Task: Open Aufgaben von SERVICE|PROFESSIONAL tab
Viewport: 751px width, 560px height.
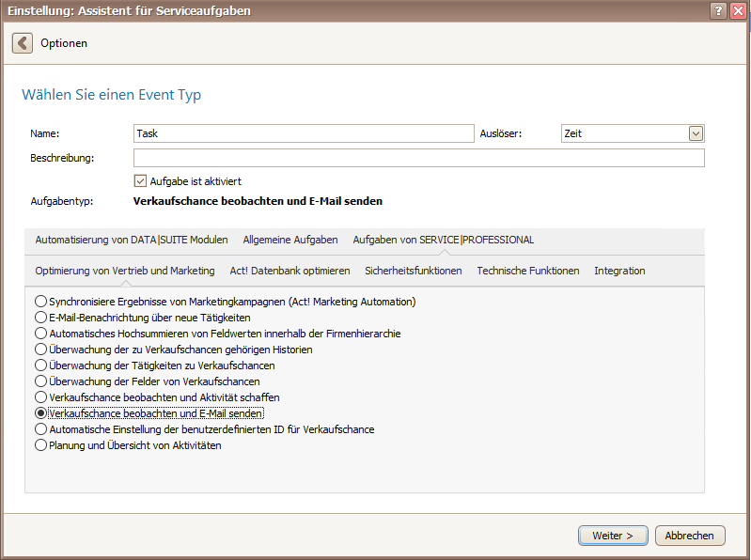Action: pos(444,240)
